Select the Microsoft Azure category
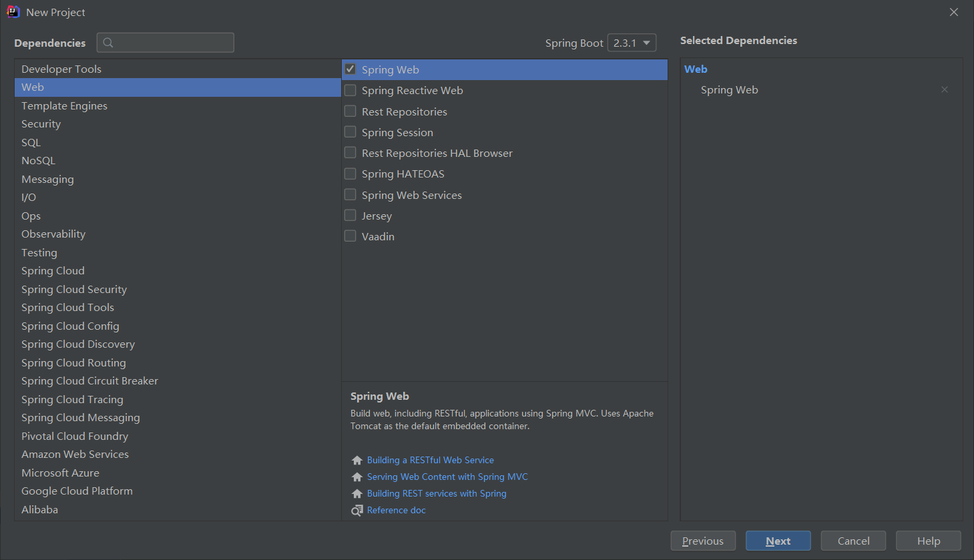The width and height of the screenshot is (974, 560). (x=178, y=473)
